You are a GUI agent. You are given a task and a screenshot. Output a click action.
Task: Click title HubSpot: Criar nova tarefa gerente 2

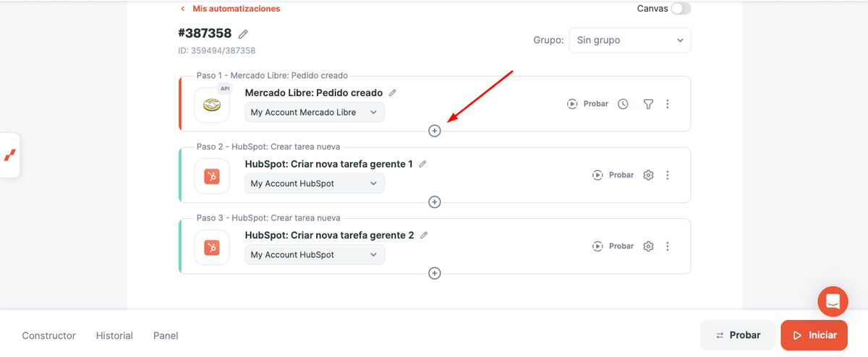(330, 235)
